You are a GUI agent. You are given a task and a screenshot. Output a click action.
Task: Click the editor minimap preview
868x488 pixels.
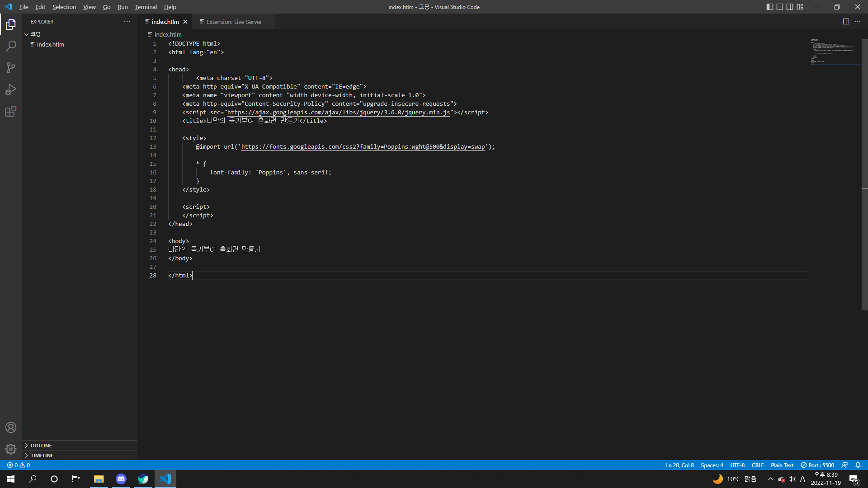click(x=835, y=52)
